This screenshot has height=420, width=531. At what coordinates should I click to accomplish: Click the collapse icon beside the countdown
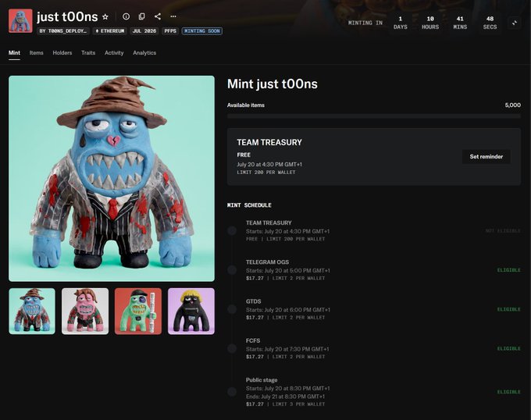(515, 23)
